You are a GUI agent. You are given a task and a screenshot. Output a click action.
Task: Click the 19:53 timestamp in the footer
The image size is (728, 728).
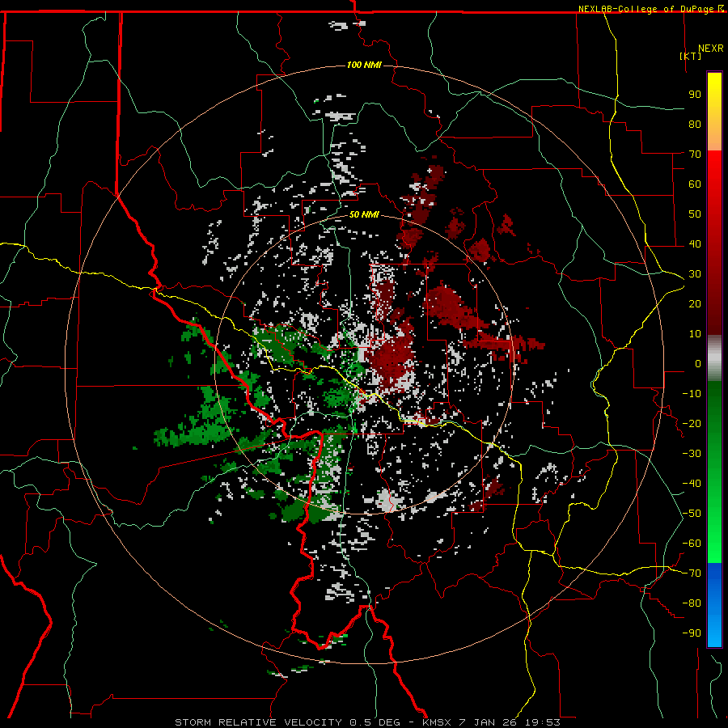click(543, 722)
